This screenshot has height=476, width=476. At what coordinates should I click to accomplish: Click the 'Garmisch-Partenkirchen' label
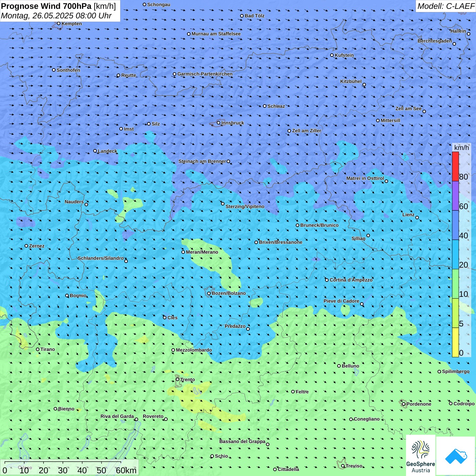coord(205,74)
